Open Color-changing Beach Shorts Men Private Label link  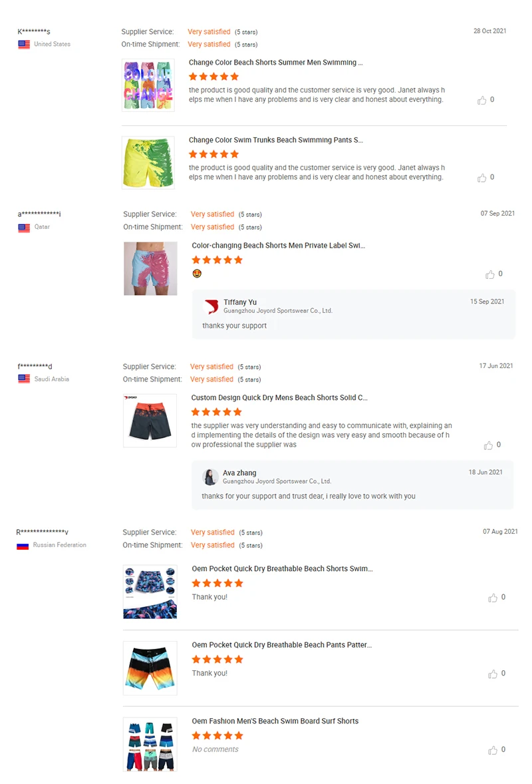tap(278, 246)
